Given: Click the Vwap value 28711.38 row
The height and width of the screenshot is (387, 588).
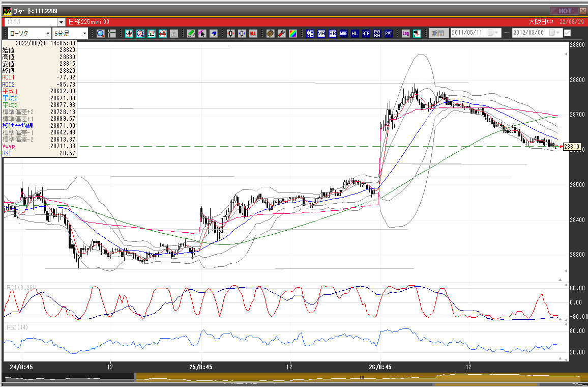Looking at the screenshot, I should point(39,146).
